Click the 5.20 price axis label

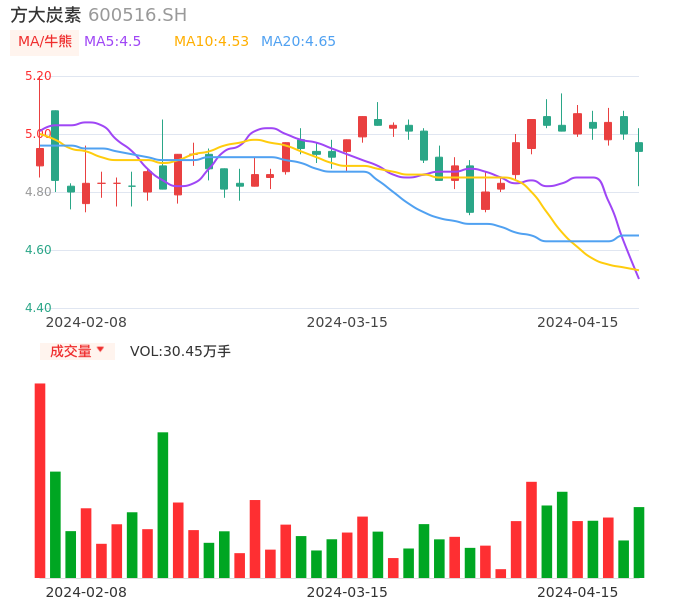(38, 76)
